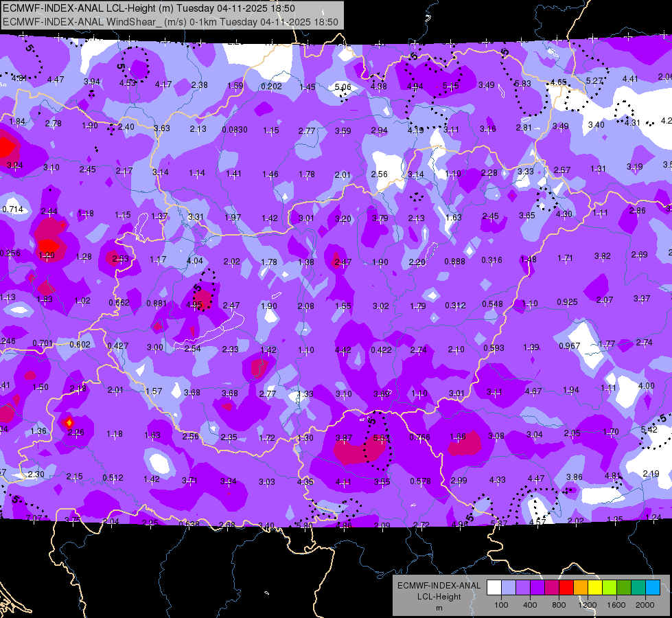Screen dimensions: 672x618
Task: Click the wind shear value 0.202
Action: (271, 87)
